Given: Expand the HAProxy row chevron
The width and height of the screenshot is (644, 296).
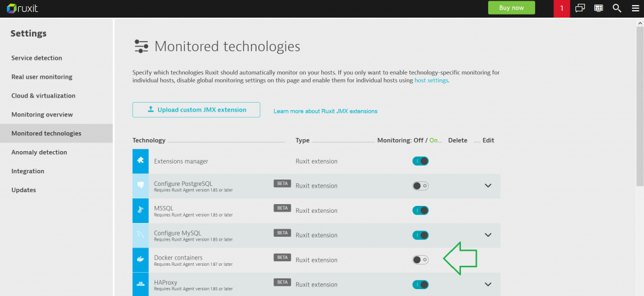Looking at the screenshot, I should [488, 285].
